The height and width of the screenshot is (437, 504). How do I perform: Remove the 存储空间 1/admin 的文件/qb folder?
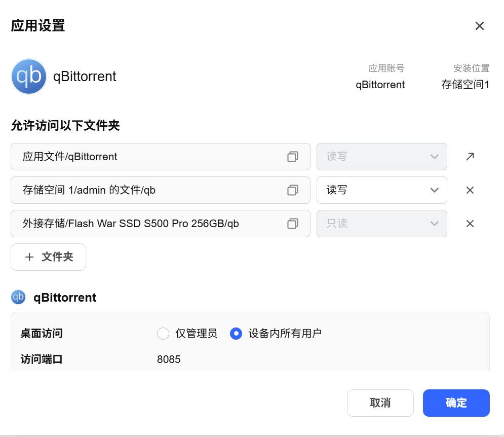(x=470, y=190)
